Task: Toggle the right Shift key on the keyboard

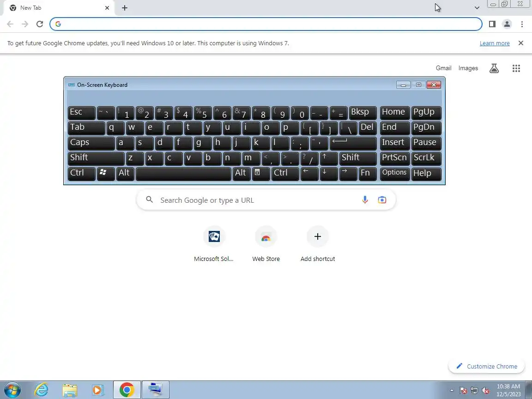Action: click(358, 158)
